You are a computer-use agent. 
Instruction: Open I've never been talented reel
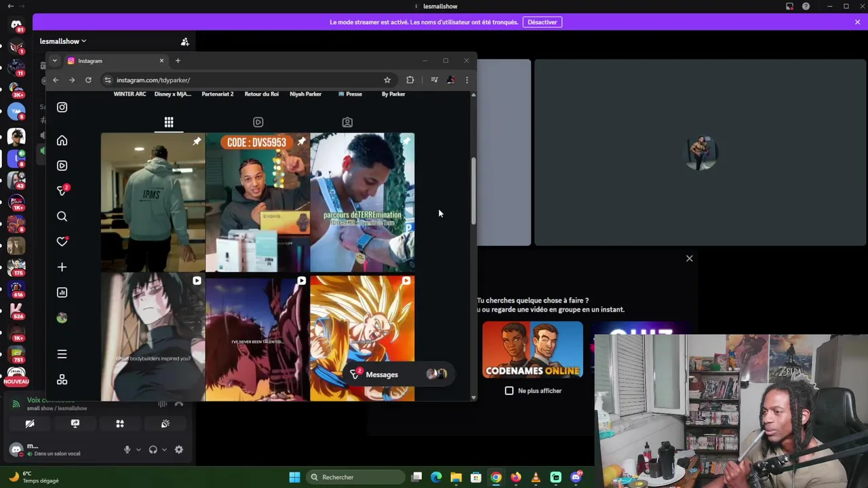point(258,338)
